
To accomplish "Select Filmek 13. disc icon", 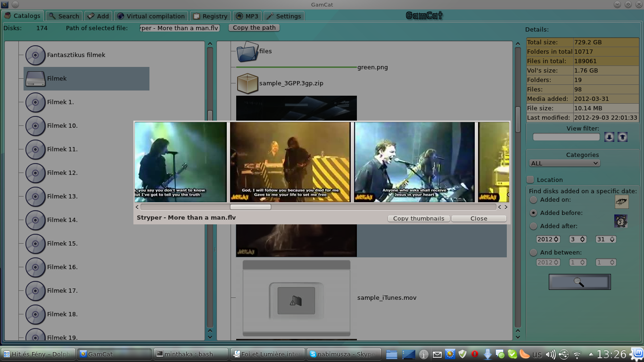I will pos(35,197).
